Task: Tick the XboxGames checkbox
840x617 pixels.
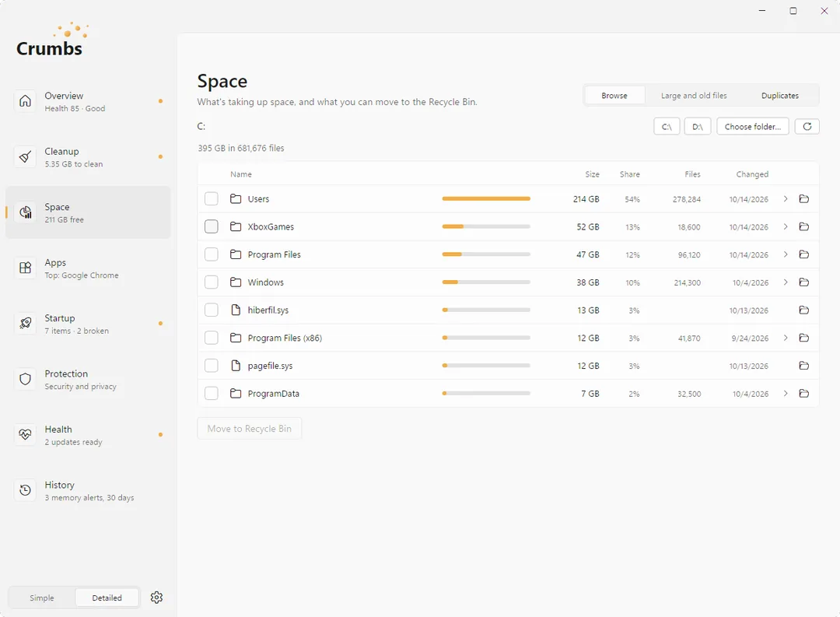Action: pyautogui.click(x=212, y=226)
